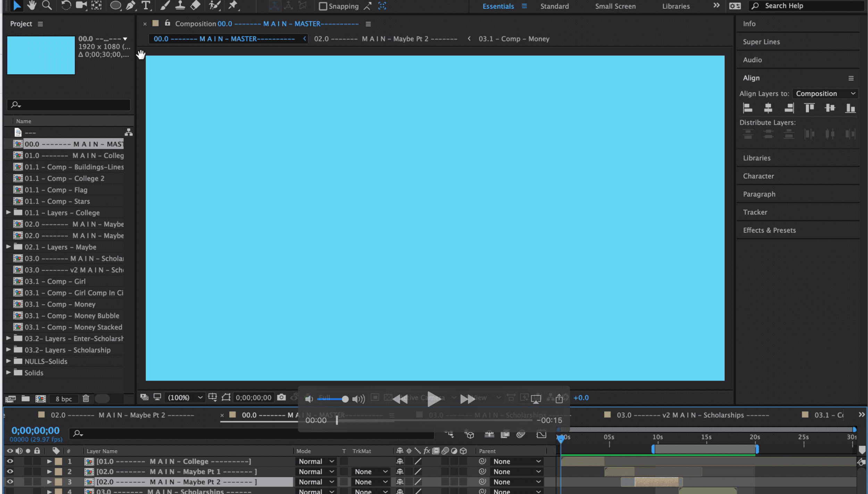
Task: Open the 02.0 MAIN Maybe Pt 2 timeline tab
Action: 122,415
